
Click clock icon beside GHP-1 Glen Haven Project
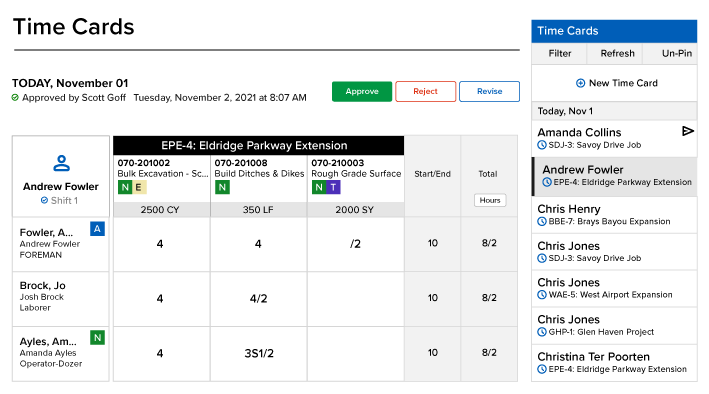[x=542, y=332]
